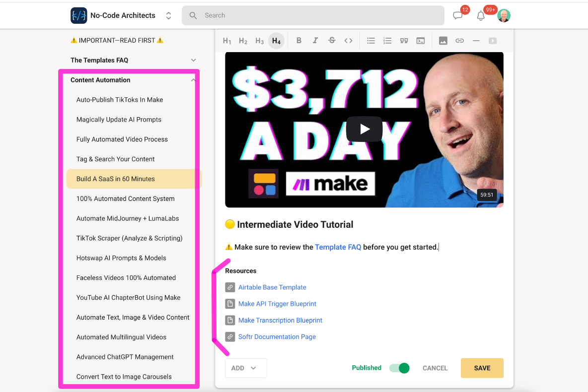The width and height of the screenshot is (588, 392).
Task: Toggle bold formatting in editor toolbar
Action: [x=299, y=41]
